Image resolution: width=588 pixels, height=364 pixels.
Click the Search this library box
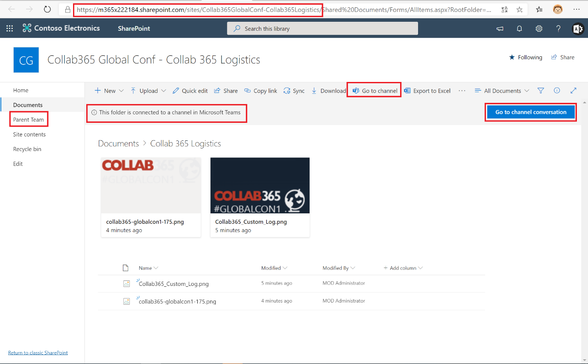(x=322, y=29)
